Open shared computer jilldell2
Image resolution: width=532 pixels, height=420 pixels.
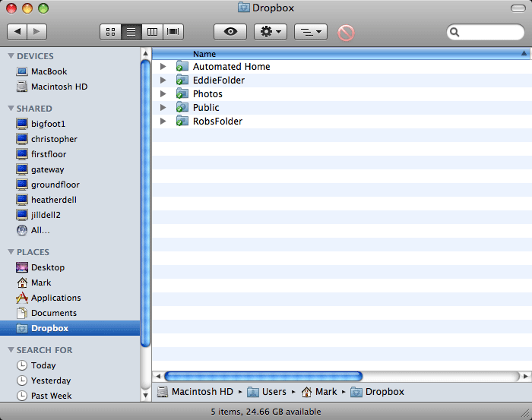[70, 215]
